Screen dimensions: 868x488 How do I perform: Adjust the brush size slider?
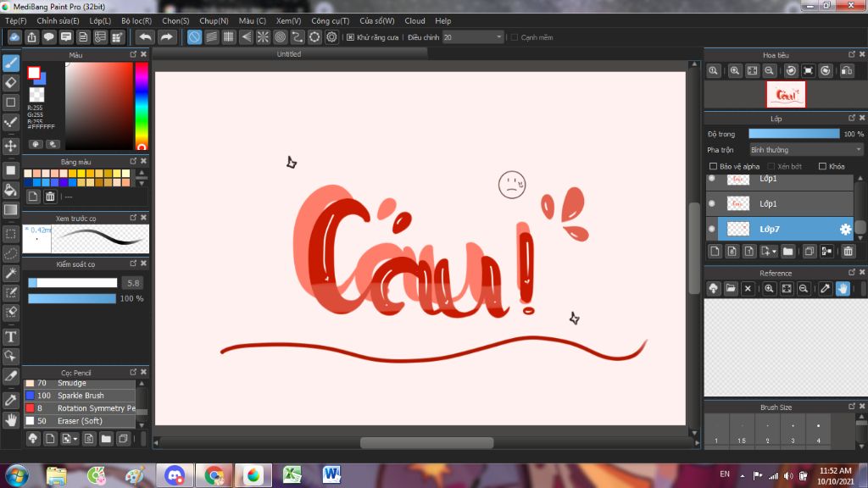(73, 283)
